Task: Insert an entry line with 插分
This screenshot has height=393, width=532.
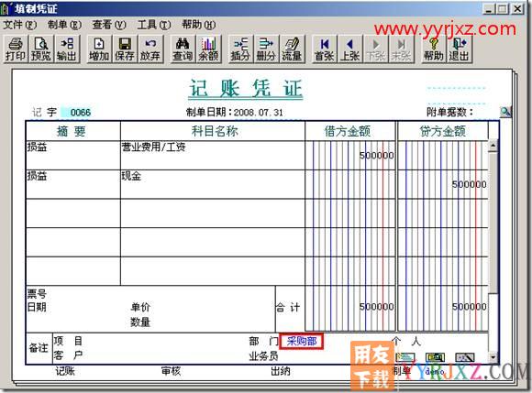Action: (240, 49)
